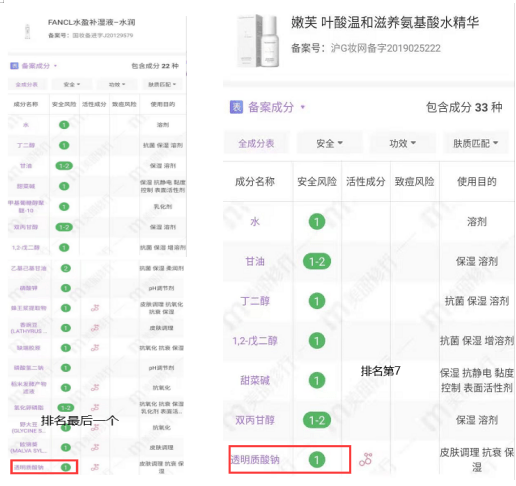The height and width of the screenshot is (486, 516).
Task: Click 包含成分 22 种 count text
Action: point(155,66)
